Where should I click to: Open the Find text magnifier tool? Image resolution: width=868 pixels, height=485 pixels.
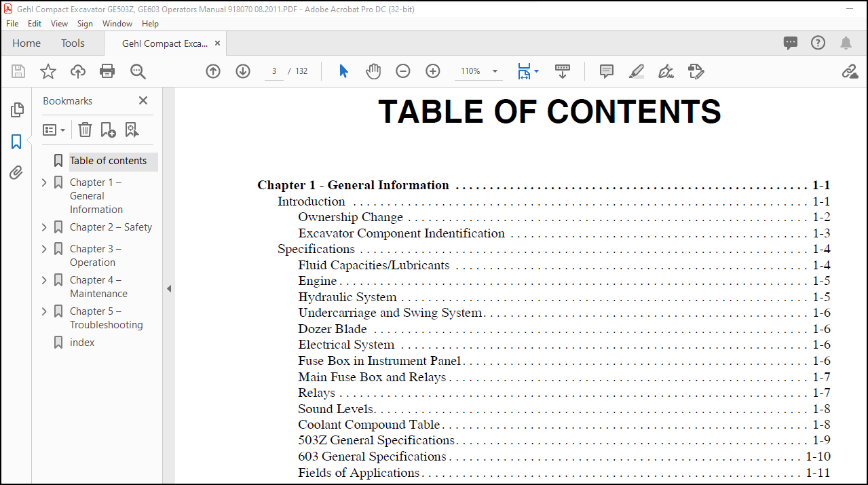point(138,71)
